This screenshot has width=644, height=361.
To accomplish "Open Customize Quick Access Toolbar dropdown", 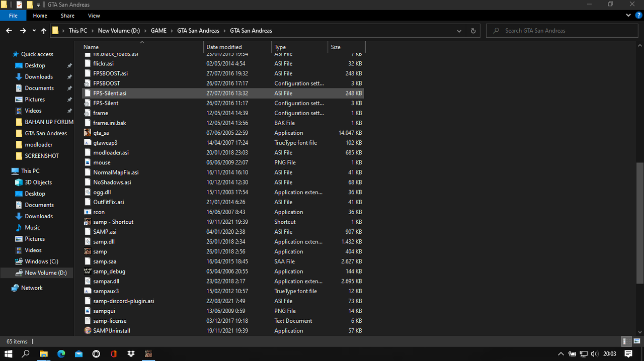I will (39, 5).
